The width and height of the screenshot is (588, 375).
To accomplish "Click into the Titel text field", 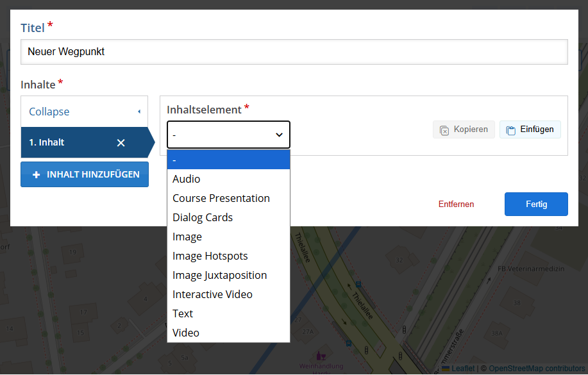I will click(x=294, y=52).
